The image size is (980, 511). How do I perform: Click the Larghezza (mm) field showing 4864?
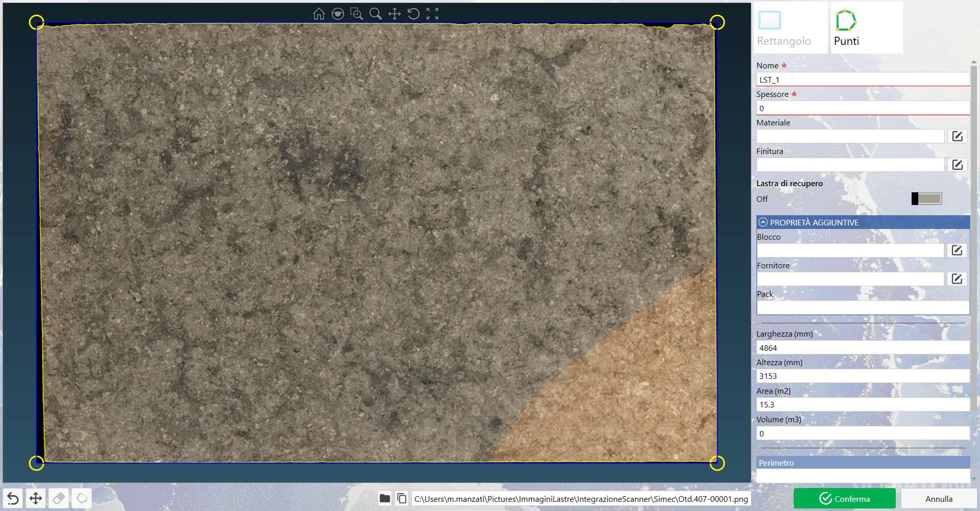pos(863,348)
